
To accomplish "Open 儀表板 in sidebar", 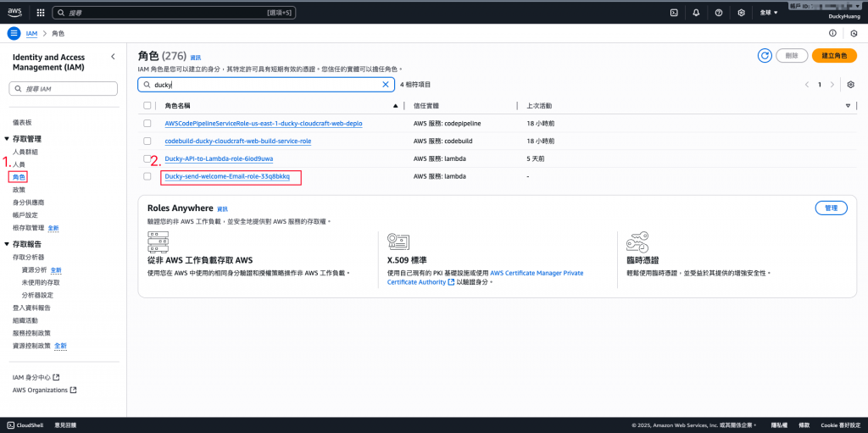I will [21, 122].
